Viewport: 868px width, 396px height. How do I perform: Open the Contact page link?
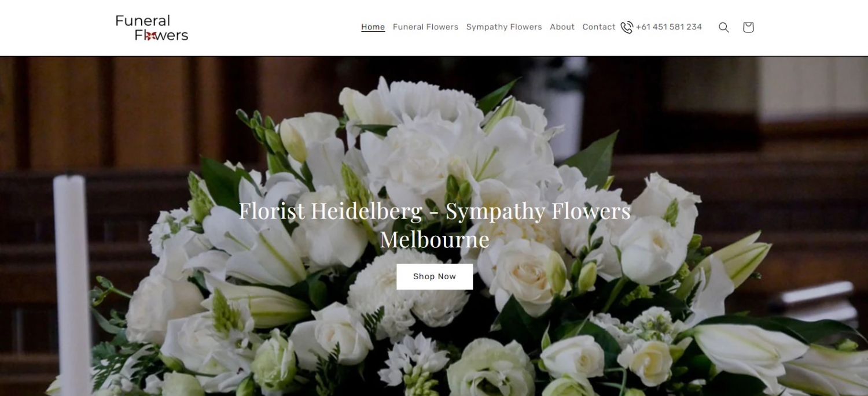point(599,27)
